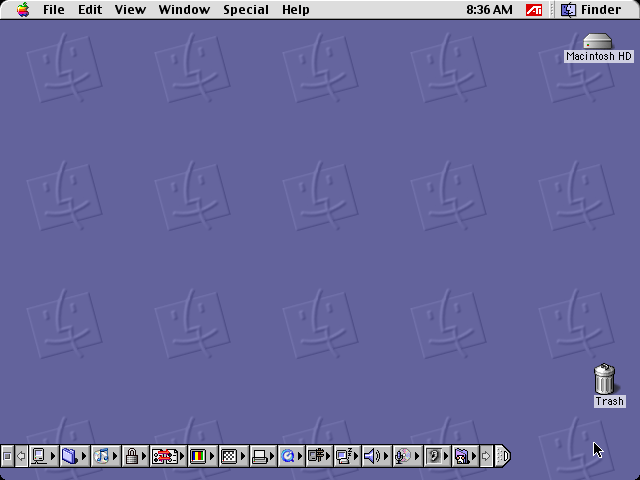Screen dimensions: 640x480
Task: Click the 8:36 AM menu bar clock
Action: [489, 10]
